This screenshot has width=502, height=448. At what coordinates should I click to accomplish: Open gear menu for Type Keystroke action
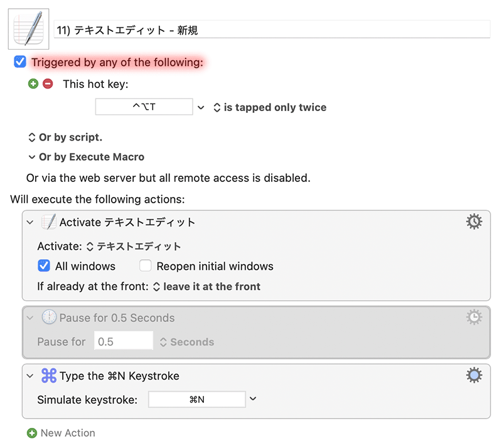click(474, 375)
